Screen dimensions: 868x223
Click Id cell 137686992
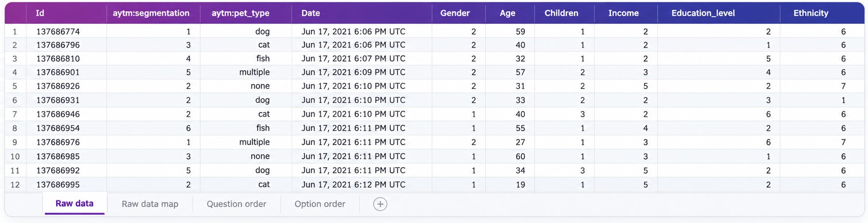pyautogui.click(x=58, y=170)
